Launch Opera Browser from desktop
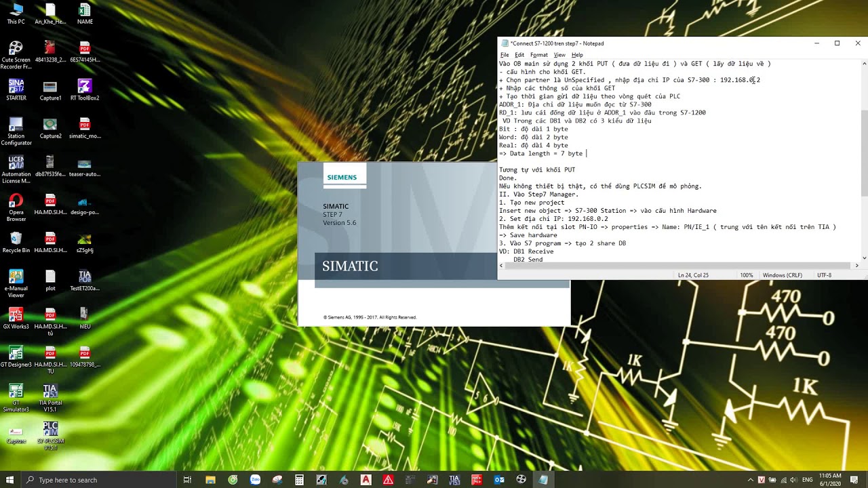The width and height of the screenshot is (868, 488). point(16,207)
